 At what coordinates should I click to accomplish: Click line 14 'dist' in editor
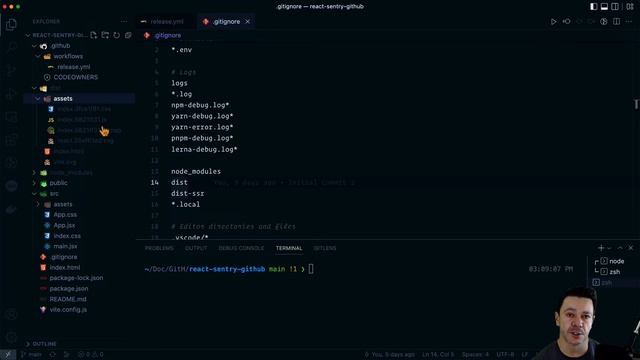click(179, 182)
